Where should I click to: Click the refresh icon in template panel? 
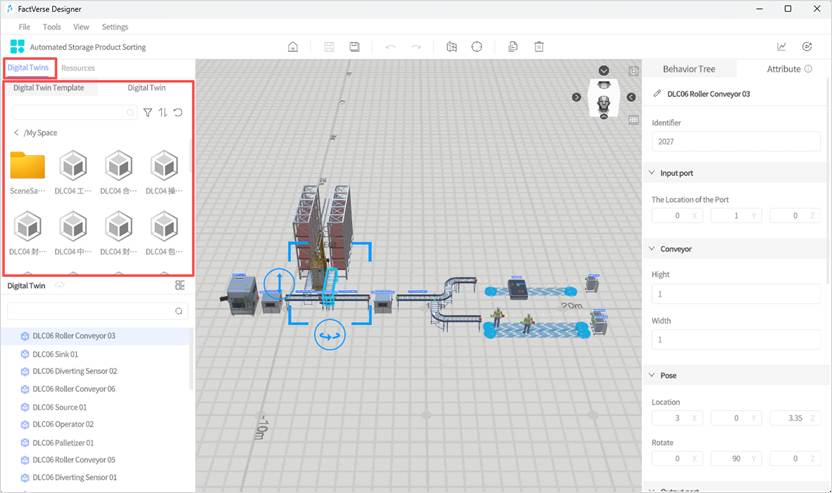tap(178, 113)
